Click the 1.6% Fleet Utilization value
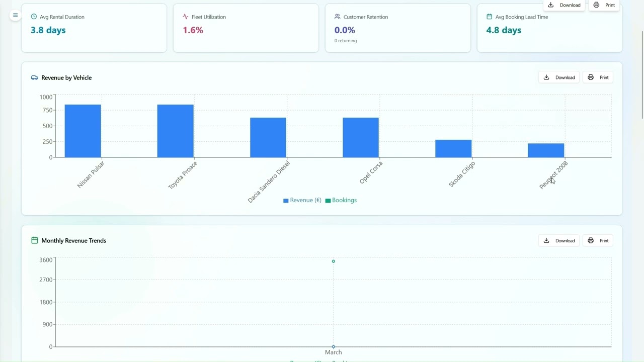 click(x=193, y=30)
